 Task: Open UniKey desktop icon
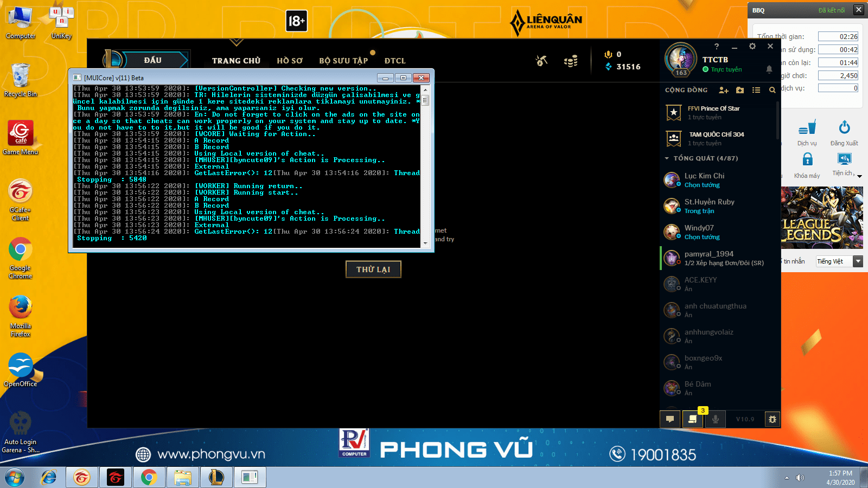61,23
